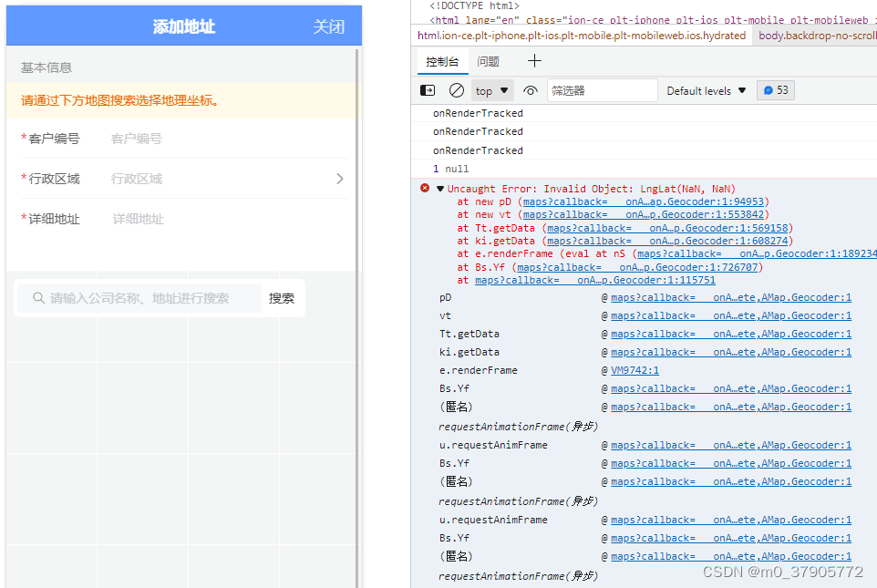Clear the console messages
Image resolution: width=877 pixels, height=588 pixels.
pos(457,90)
